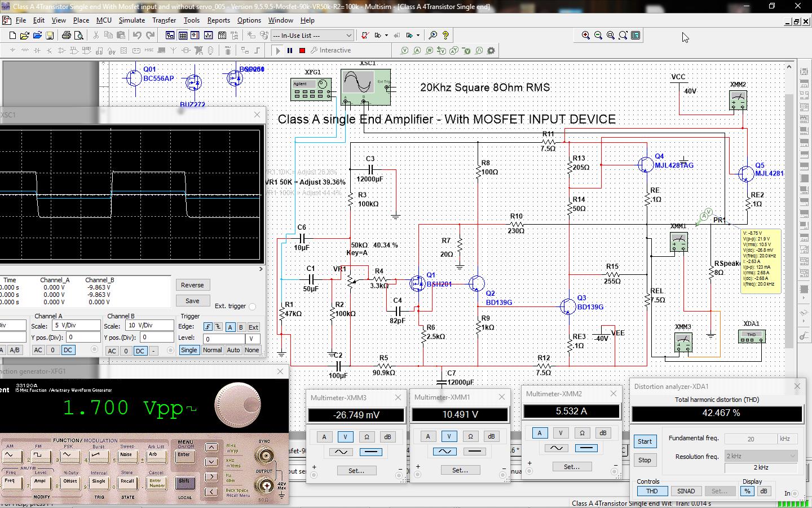Run the simulation
The image size is (812, 508).
(277, 50)
